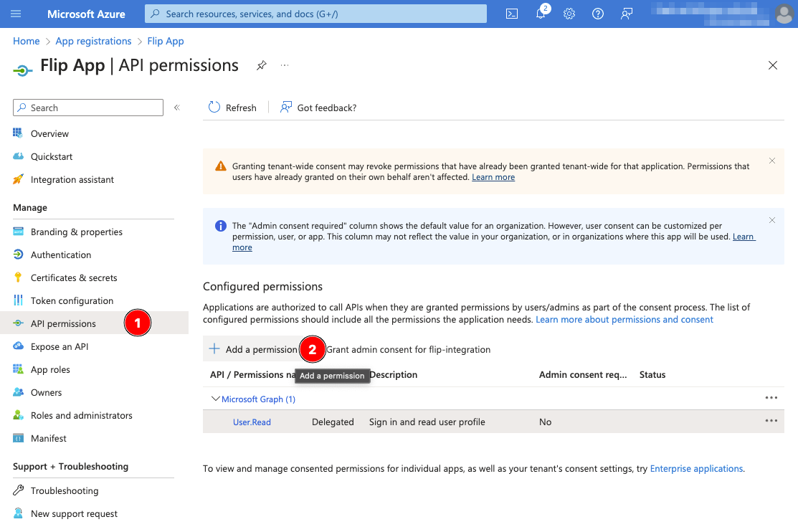Click the Manifest icon
This screenshot has height=532, width=798.
pyautogui.click(x=18, y=438)
